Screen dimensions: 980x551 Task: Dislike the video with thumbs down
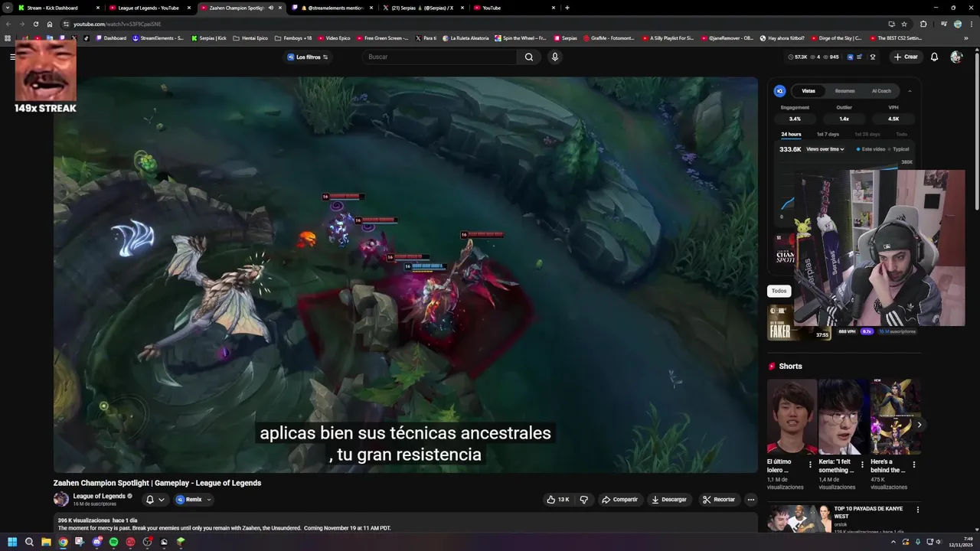583,500
